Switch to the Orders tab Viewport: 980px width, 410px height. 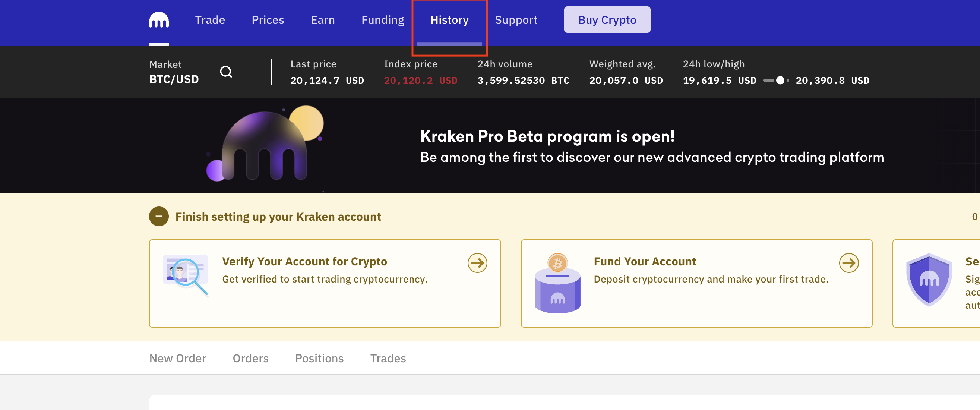pyautogui.click(x=251, y=358)
